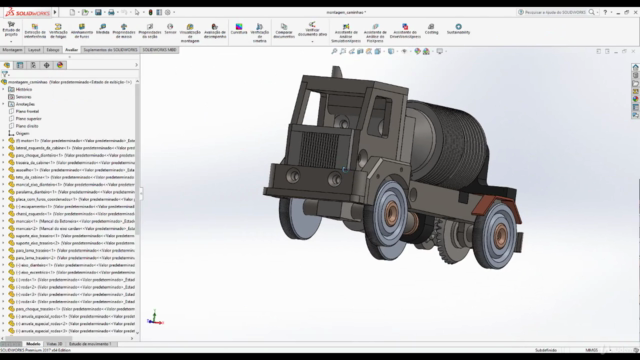This screenshot has width=640, height=360.
Task: Toggle Hide/Show Items eye icon
Action: pyautogui.click(x=404, y=51)
